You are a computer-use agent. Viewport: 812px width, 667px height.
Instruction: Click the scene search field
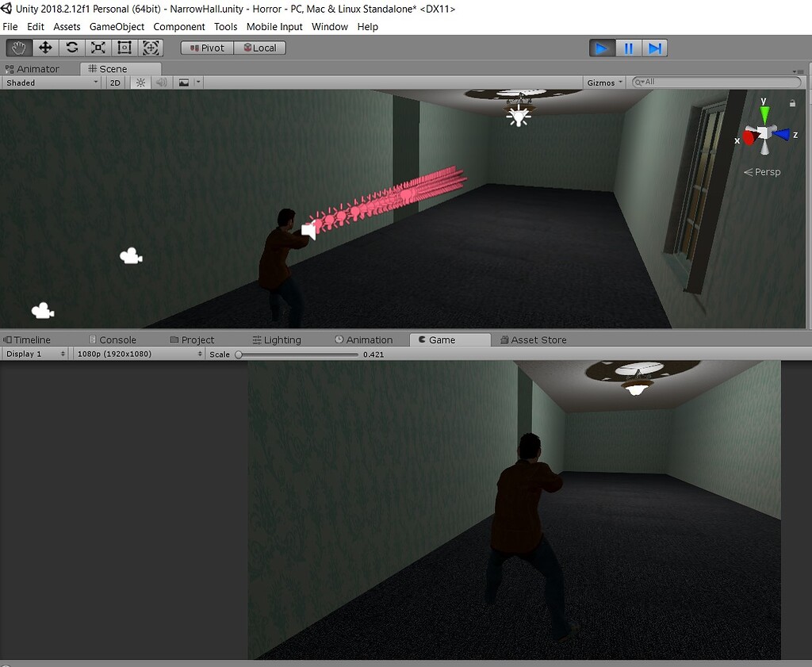tap(714, 82)
